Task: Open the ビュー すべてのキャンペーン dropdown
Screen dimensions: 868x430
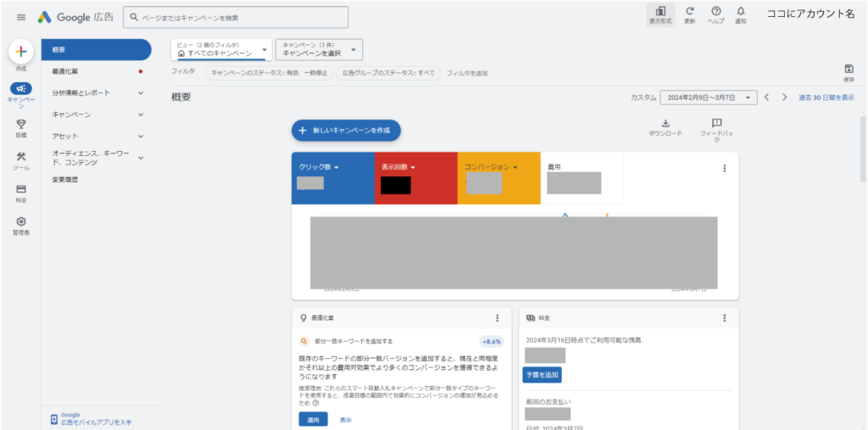Action: tap(221, 49)
